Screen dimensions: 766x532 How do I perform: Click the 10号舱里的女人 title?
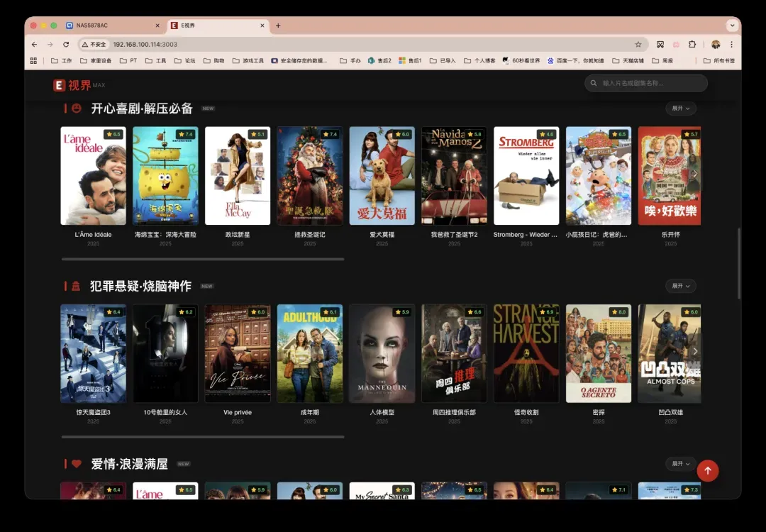(x=165, y=412)
